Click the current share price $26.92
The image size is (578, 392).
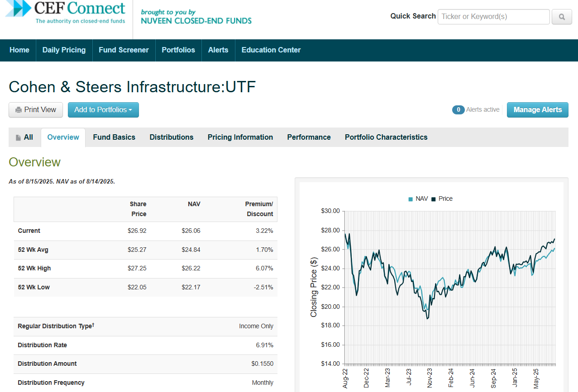[137, 231]
